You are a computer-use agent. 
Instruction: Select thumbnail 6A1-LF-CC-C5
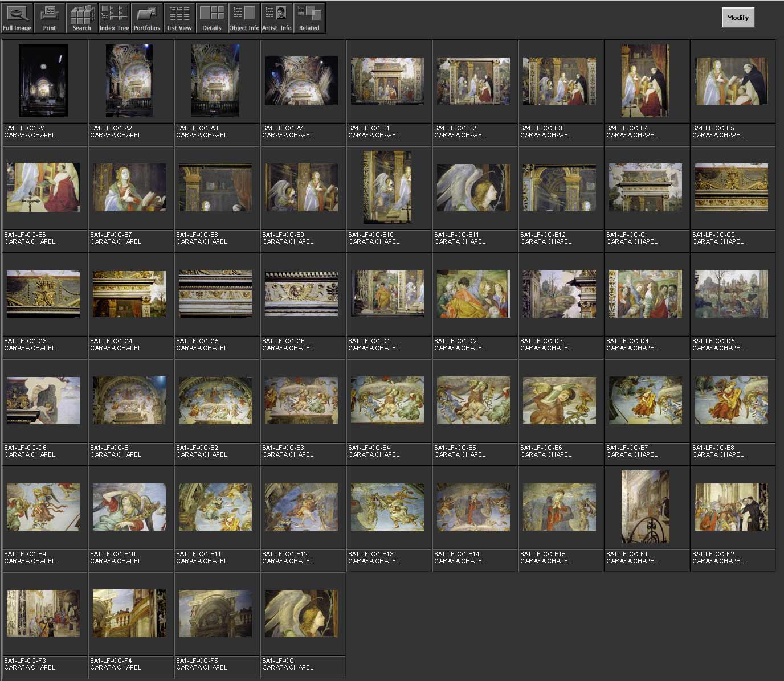coord(215,294)
